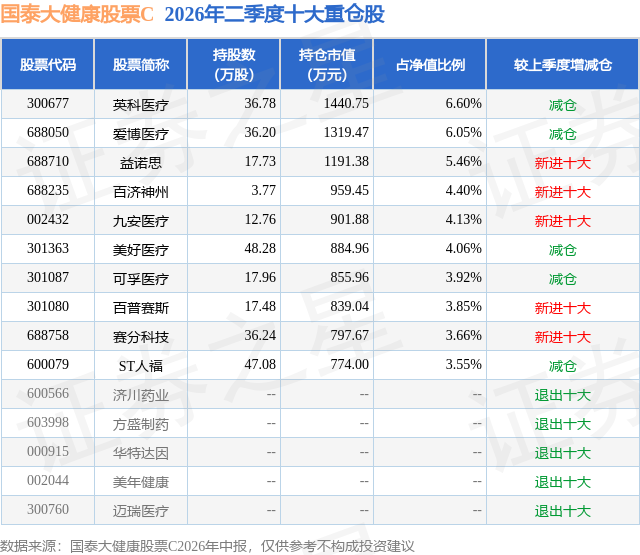
Task: Click stock code 300677
Action: 48,104
